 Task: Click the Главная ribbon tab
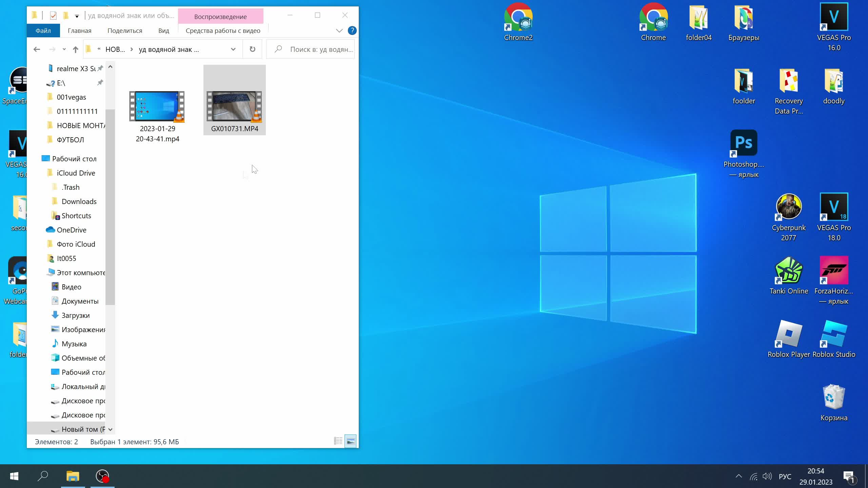coord(79,30)
